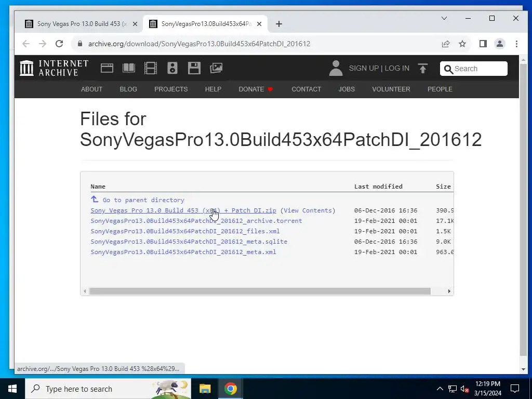Click the muted volume tray icon
Viewport: 532px width, 399px height.
coord(465,389)
